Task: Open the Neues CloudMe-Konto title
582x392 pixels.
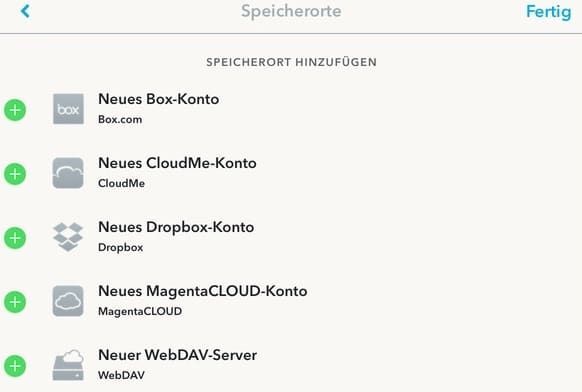Action: 177,163
